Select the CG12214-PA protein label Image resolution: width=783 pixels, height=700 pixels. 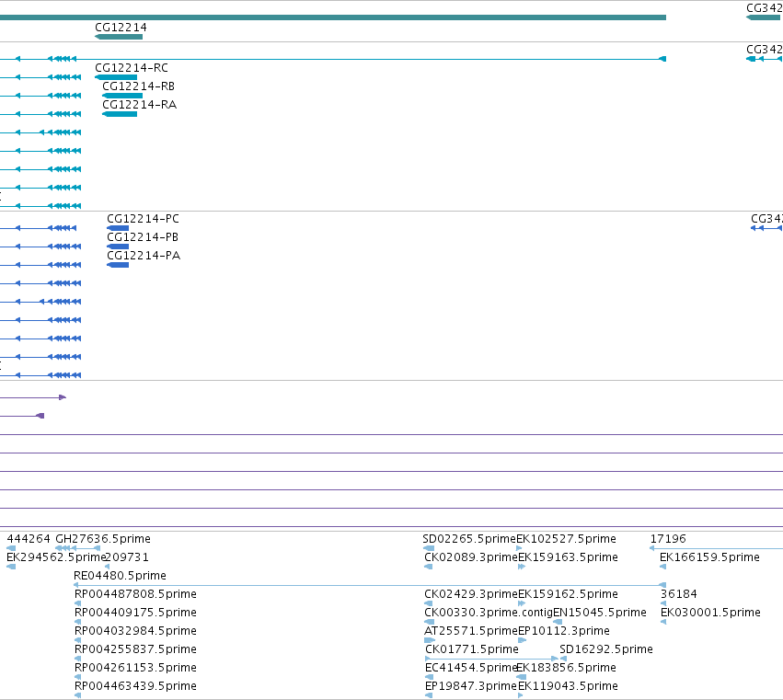[x=144, y=256]
